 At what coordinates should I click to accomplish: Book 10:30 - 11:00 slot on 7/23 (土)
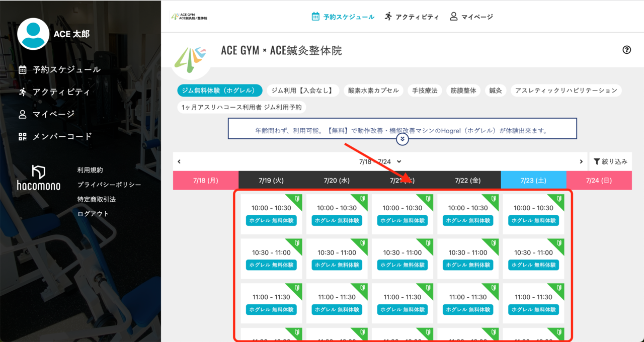(534, 259)
